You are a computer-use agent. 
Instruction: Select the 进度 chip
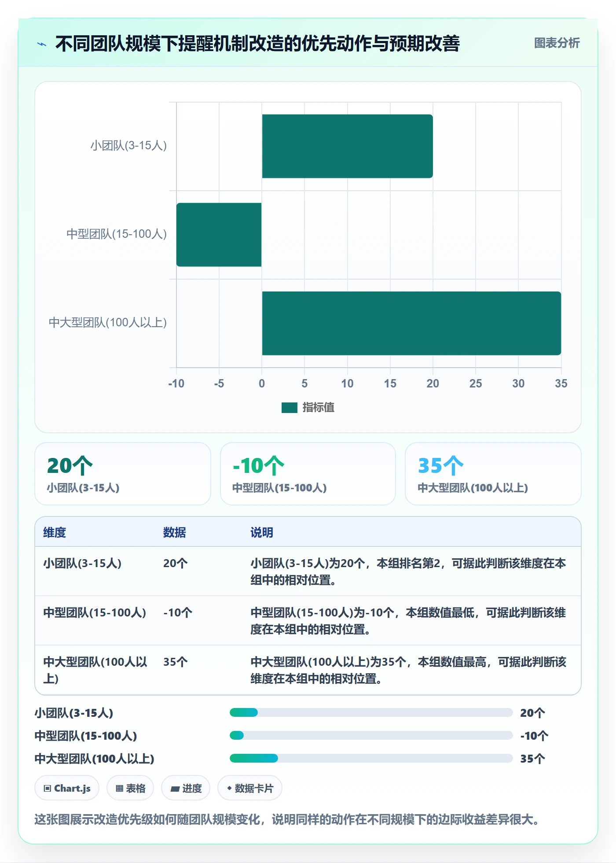point(186,788)
